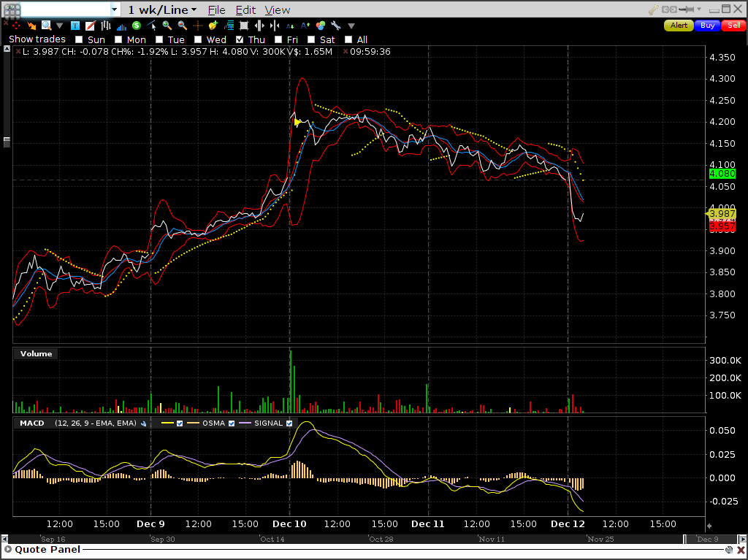Check the Sun show trades checkbox
Image resolution: width=748 pixels, height=560 pixels.
79,39
